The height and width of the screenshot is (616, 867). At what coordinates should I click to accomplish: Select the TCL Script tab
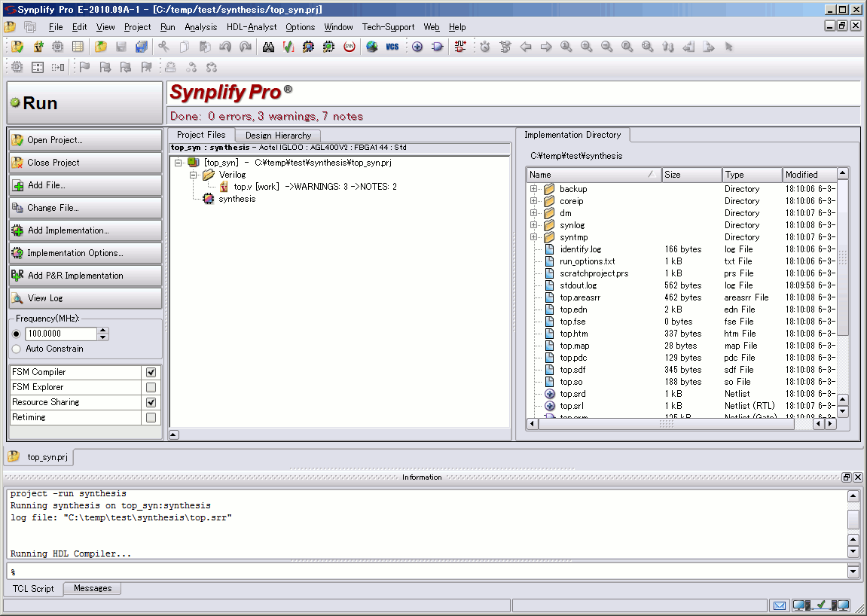(33, 588)
